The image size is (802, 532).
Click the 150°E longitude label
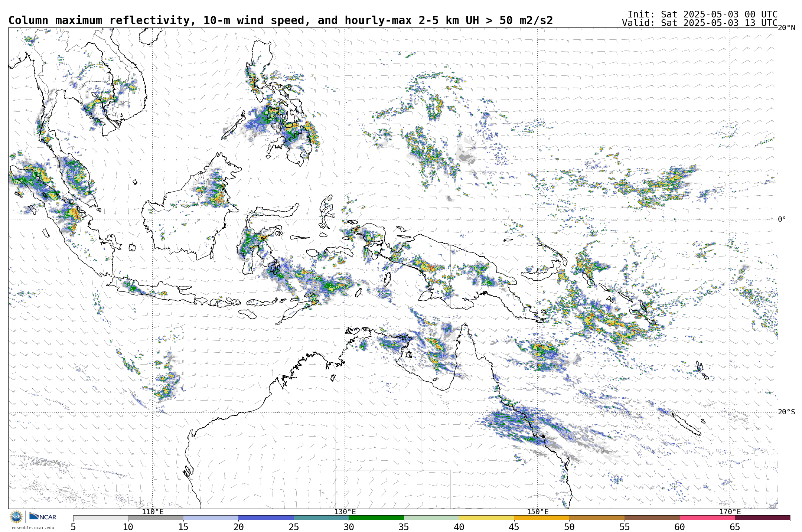[538, 512]
